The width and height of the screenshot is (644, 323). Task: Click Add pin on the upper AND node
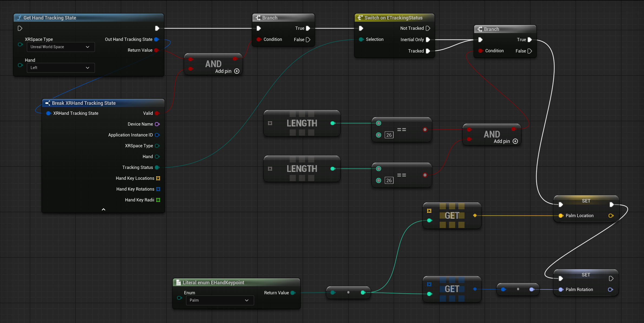click(x=237, y=71)
